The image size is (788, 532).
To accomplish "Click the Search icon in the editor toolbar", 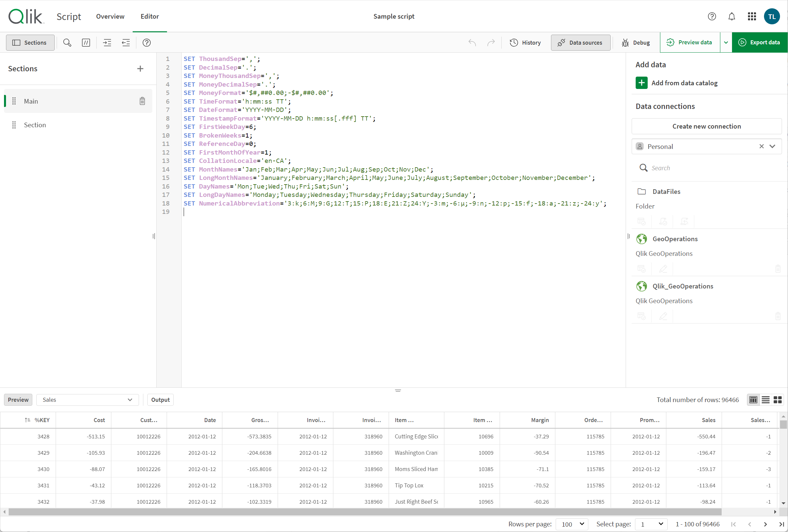I will pos(67,42).
